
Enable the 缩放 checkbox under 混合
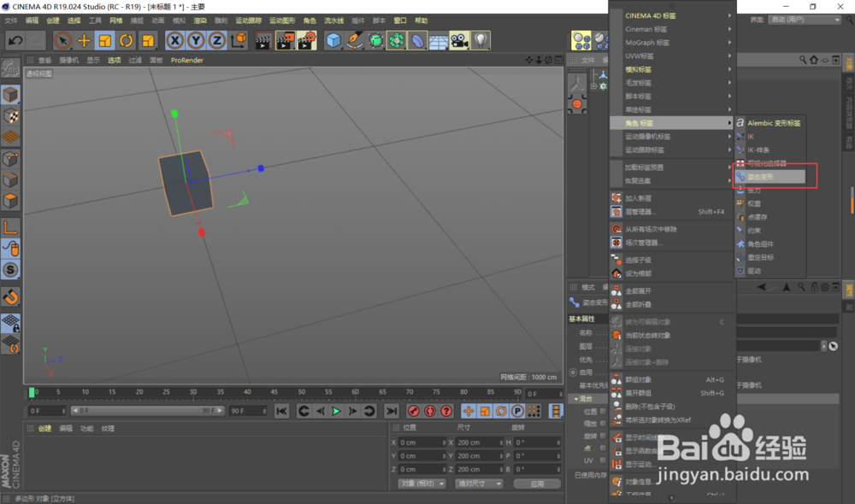tap(603, 424)
